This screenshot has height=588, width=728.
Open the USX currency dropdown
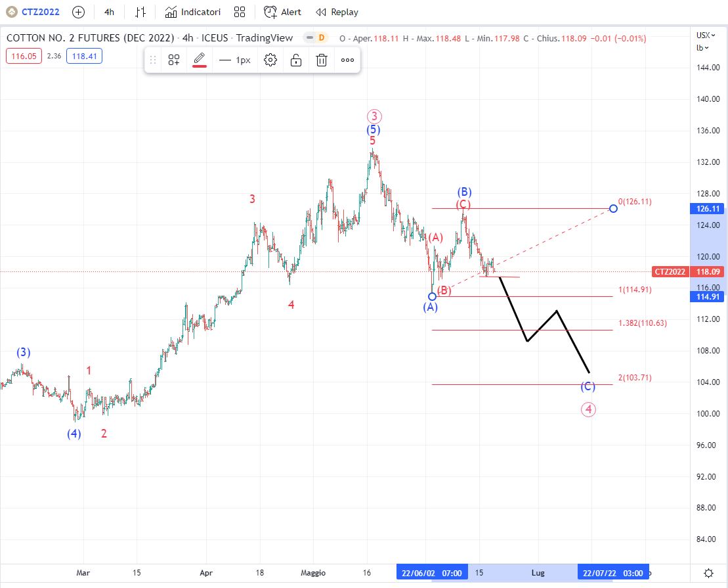pos(705,35)
